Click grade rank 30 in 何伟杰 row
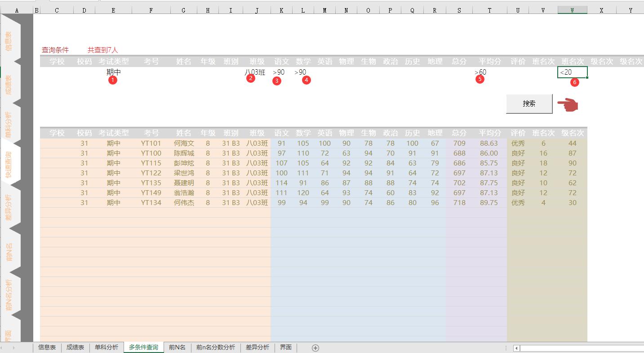 (572, 203)
